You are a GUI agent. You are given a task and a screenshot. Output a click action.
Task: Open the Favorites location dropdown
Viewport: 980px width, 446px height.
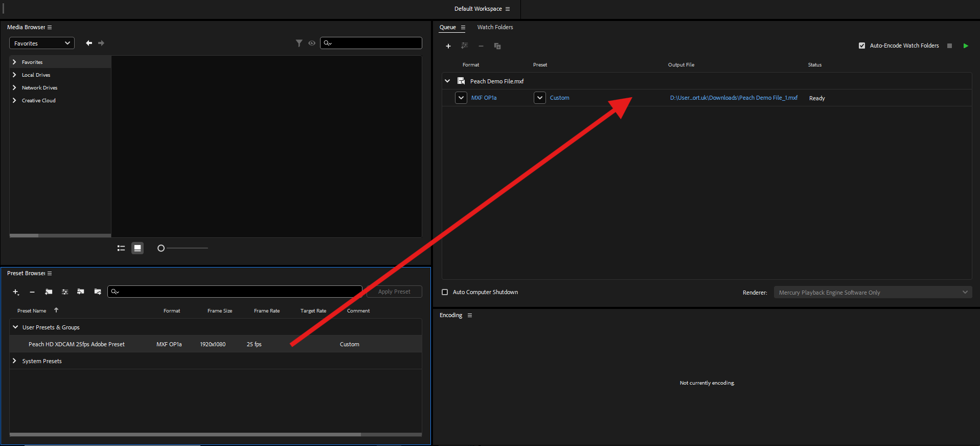(42, 43)
